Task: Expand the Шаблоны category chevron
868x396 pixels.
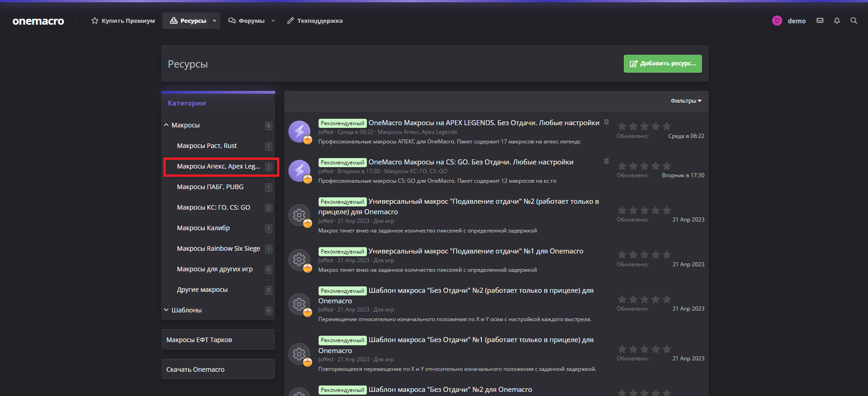Action: tap(166, 310)
